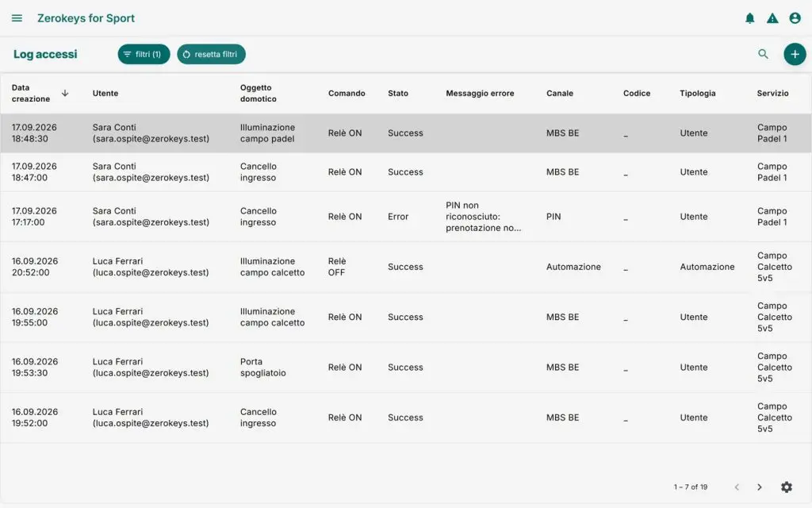812x508 pixels.
Task: Click 'Illuminazione campo calcetto' in 19:55:00 row
Action: [273, 317]
